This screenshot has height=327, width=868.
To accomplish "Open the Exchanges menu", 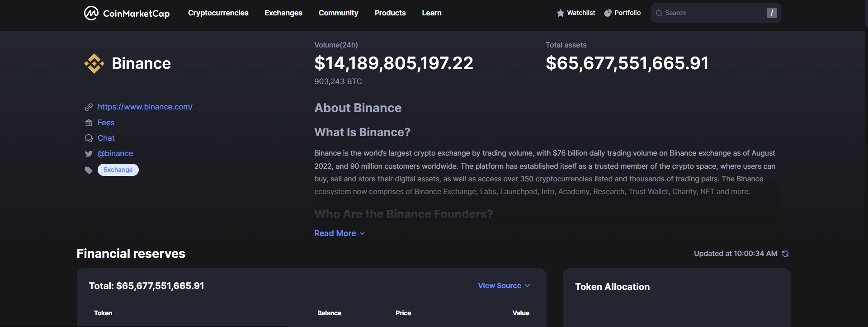I will coord(283,13).
